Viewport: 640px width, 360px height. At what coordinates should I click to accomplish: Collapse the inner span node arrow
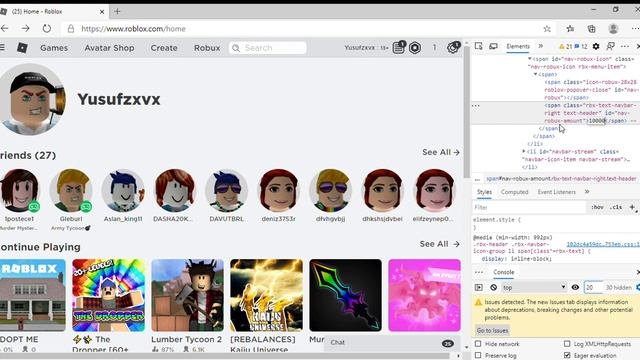pos(536,74)
